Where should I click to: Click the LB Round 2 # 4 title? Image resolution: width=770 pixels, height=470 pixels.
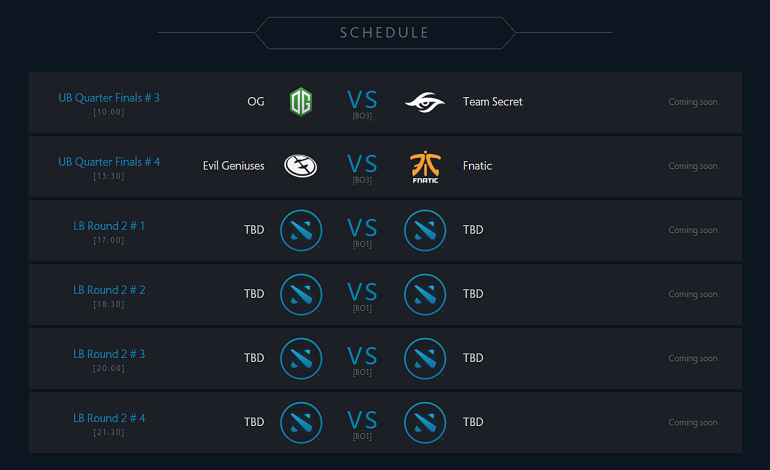tap(109, 418)
